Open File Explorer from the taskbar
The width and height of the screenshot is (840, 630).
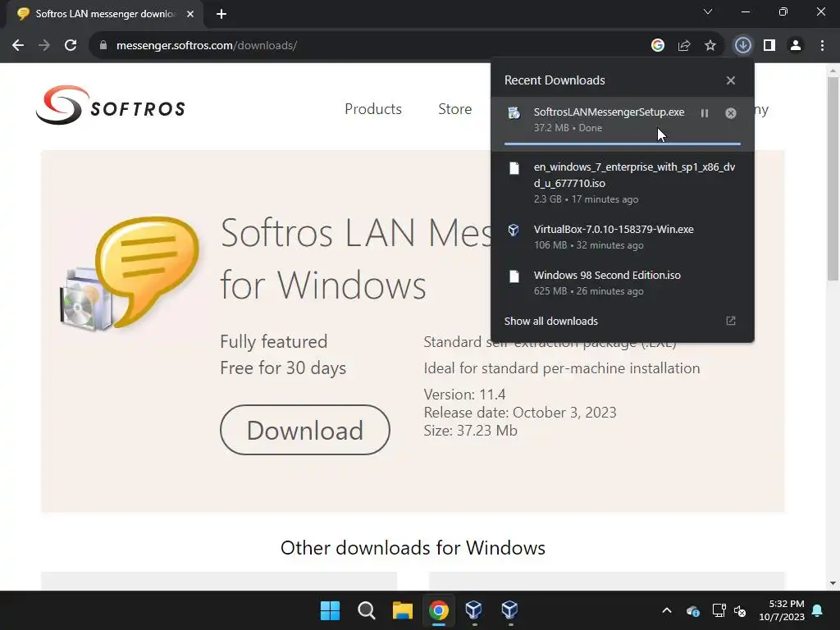[402, 610]
